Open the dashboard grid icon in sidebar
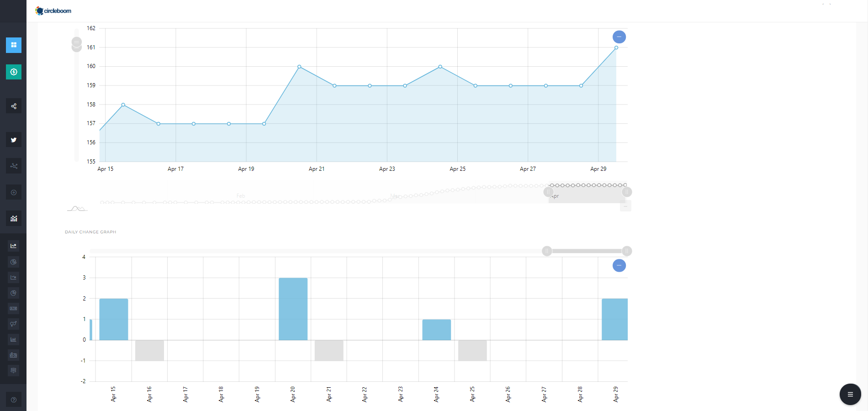Image resolution: width=868 pixels, height=411 pixels. [x=14, y=45]
